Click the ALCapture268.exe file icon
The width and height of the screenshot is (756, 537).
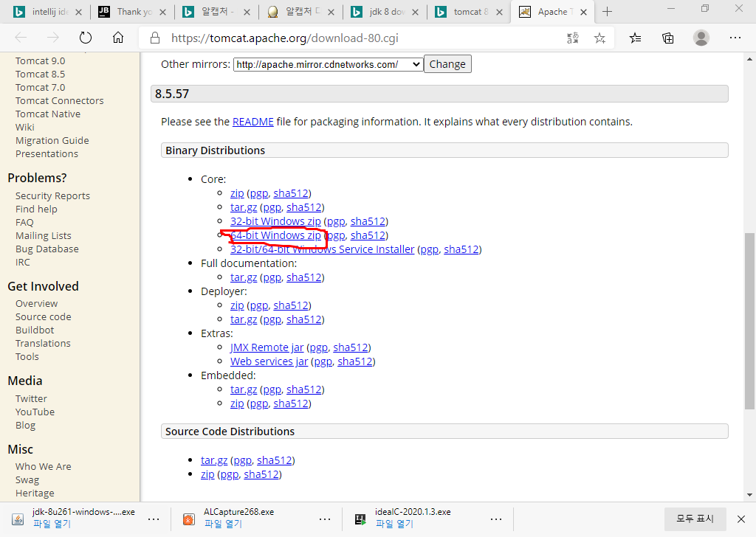[x=188, y=519]
